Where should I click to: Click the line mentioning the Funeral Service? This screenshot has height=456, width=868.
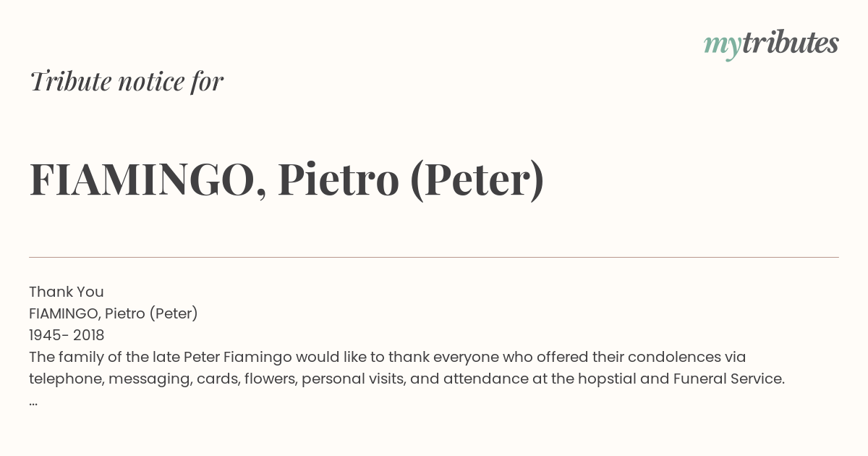(x=407, y=379)
